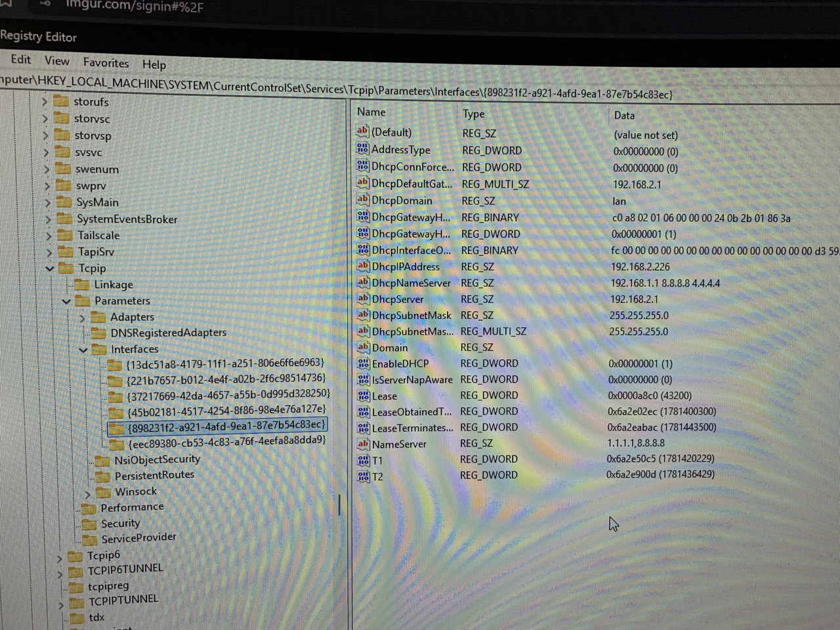The width and height of the screenshot is (840, 630).
Task: Expand the Adapters key
Action: point(83,317)
